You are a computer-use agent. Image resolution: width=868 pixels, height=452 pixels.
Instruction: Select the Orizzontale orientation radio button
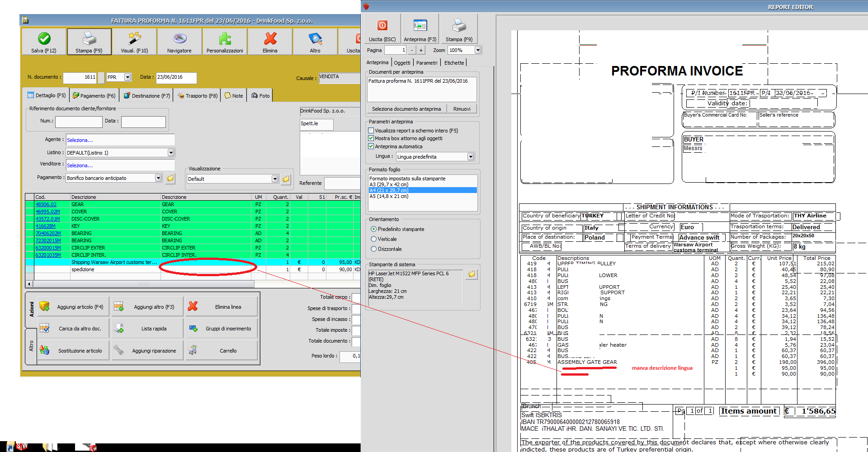[x=373, y=249]
